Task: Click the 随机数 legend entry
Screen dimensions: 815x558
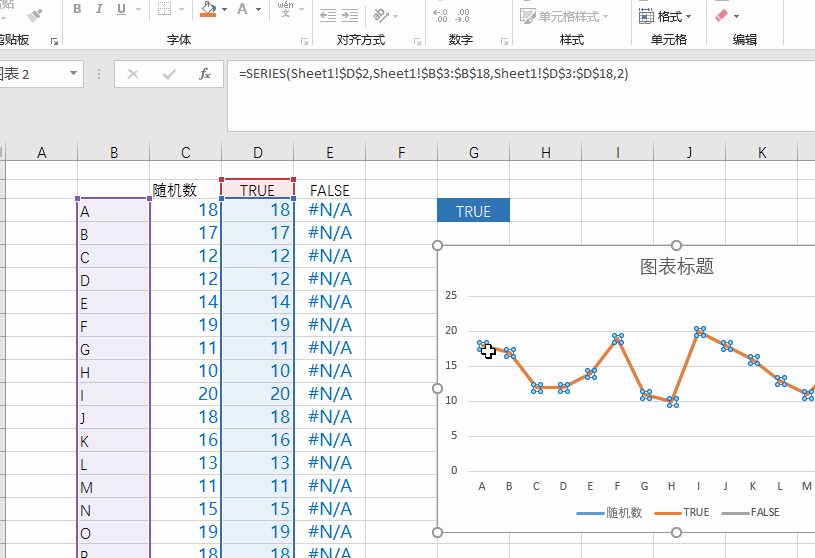Action: (x=609, y=513)
